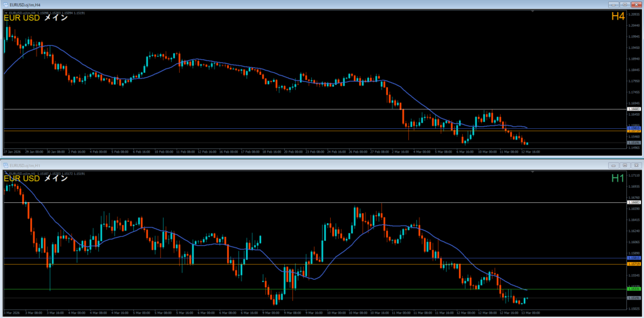Viewport: 644px width, 318px height.
Task: Click the H1 chart window title icon
Action: [6, 165]
